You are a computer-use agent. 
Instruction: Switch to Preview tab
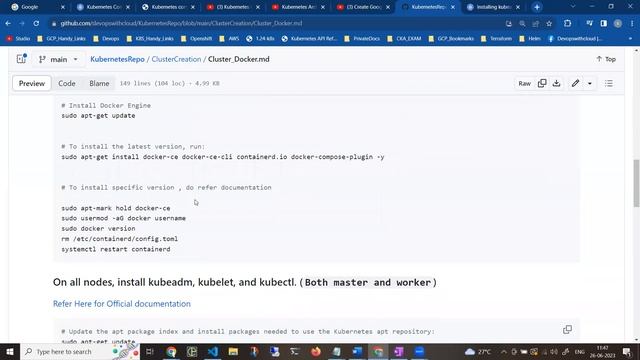tap(32, 83)
